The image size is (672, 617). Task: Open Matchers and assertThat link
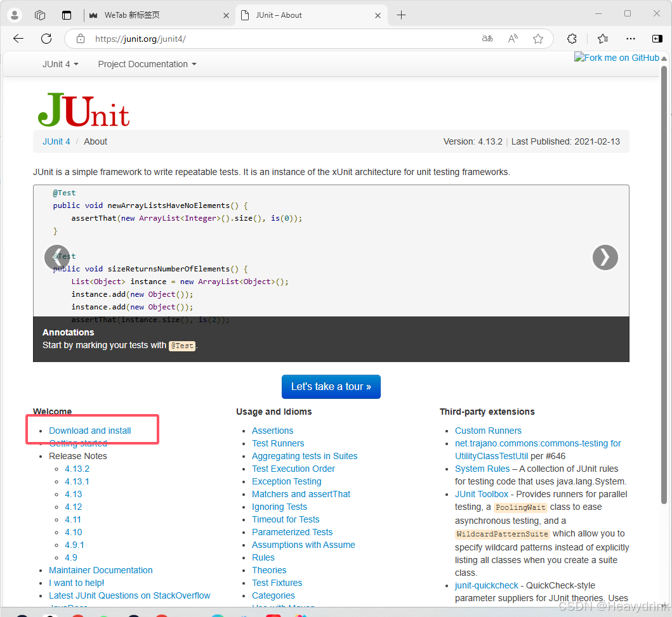click(301, 494)
